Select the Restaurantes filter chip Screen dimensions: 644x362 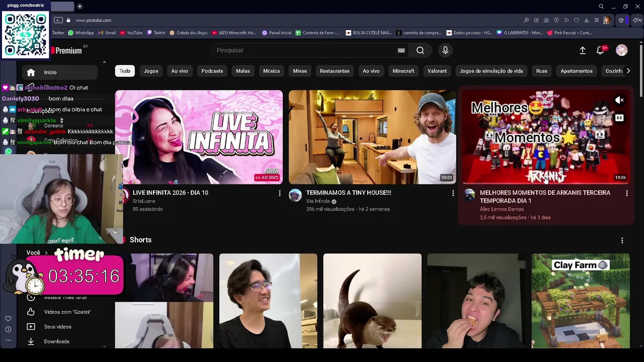(335, 71)
